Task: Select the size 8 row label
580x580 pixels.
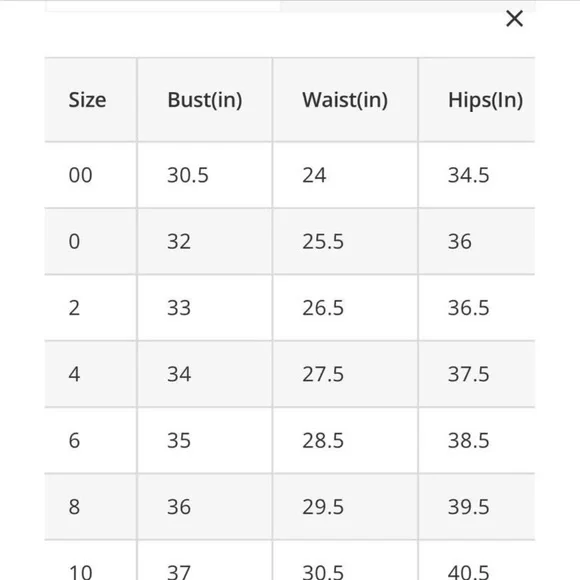Action: click(x=74, y=506)
